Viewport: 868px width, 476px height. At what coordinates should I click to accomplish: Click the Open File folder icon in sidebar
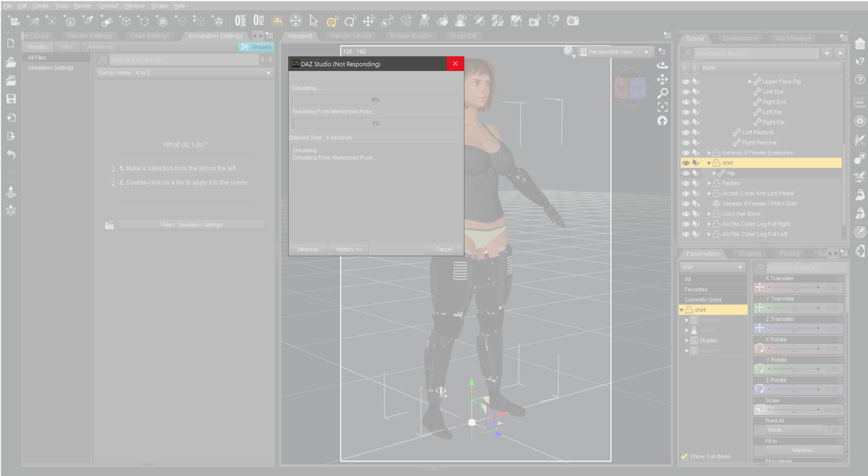click(11, 62)
